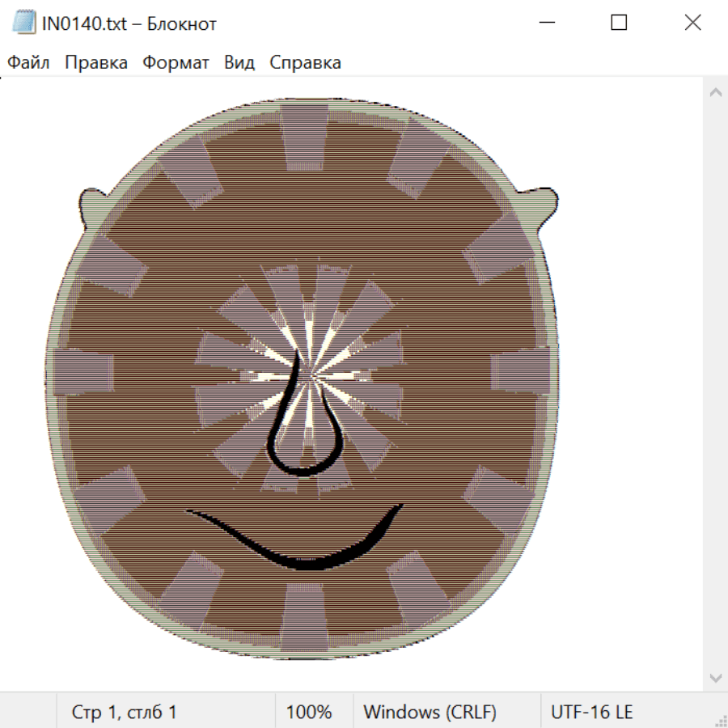Image resolution: width=728 pixels, height=728 pixels.
Task: Click the vertical scrollbar track
Action: pyautogui.click(x=715, y=384)
